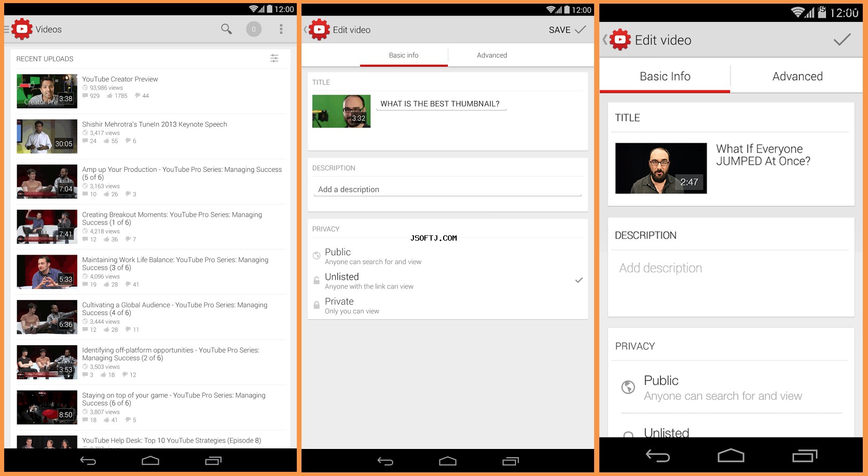Tap the back navigation button on middle phone

[385, 461]
